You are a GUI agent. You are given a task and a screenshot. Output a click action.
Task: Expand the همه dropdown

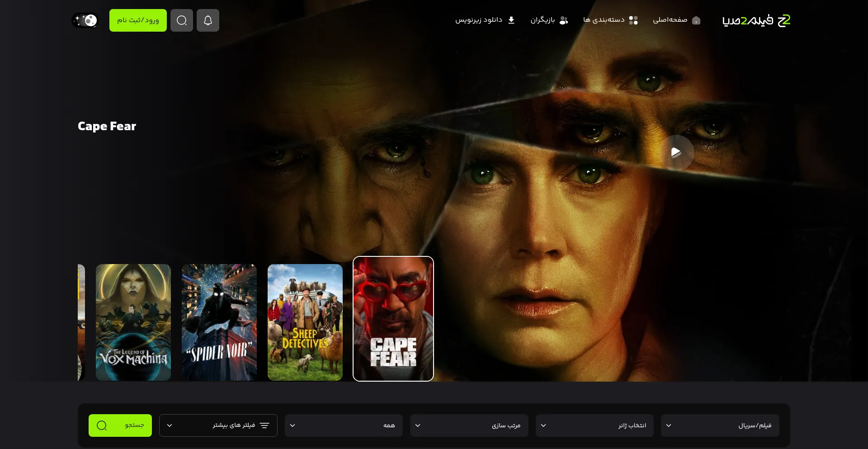344,425
